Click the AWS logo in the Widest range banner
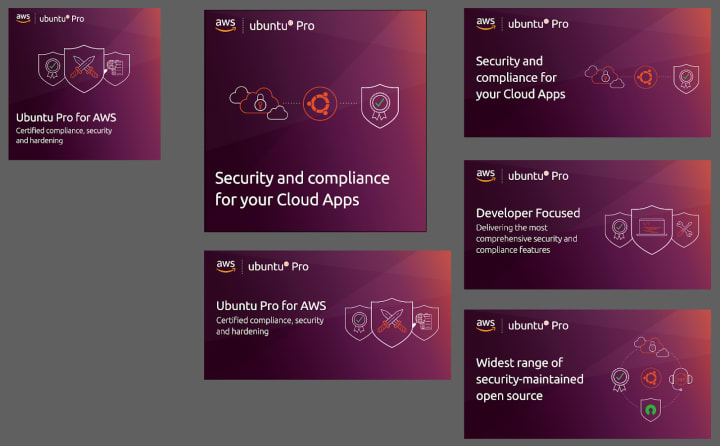The width and height of the screenshot is (720, 446). pyautogui.click(x=486, y=325)
